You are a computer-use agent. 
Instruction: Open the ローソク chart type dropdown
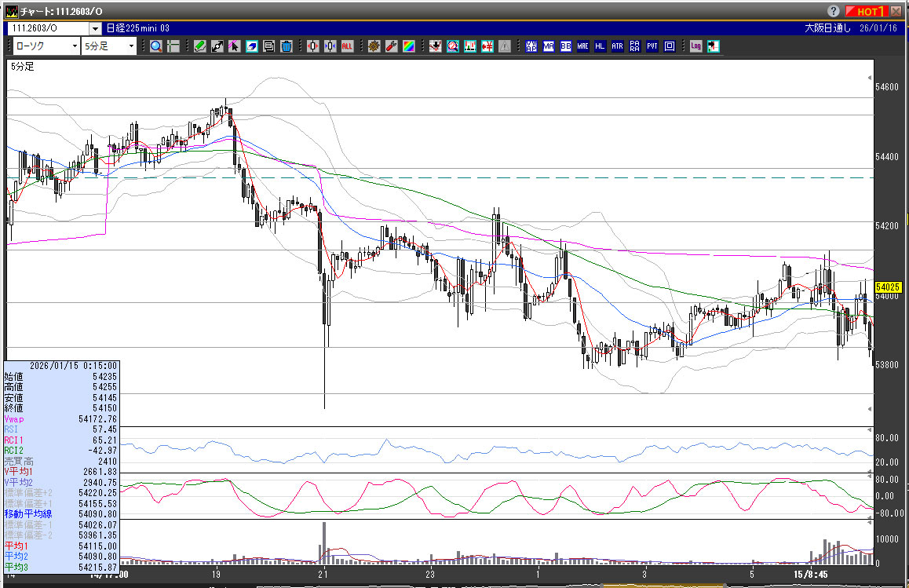click(46, 46)
